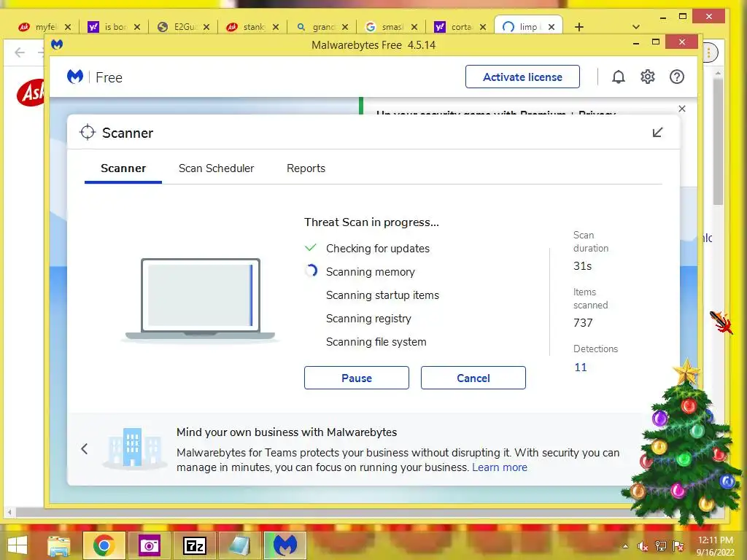Click the Malwarebytes title bar app icon
The image size is (747, 560).
(57, 44)
